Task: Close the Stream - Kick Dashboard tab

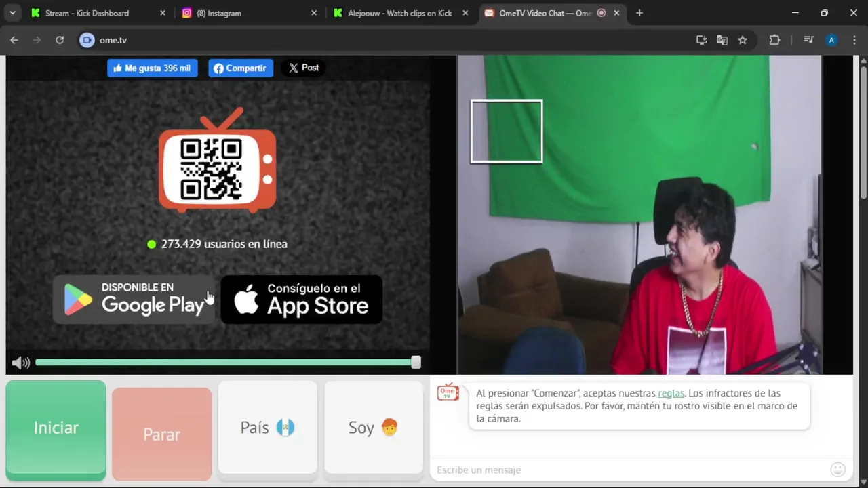Action: pos(162,13)
